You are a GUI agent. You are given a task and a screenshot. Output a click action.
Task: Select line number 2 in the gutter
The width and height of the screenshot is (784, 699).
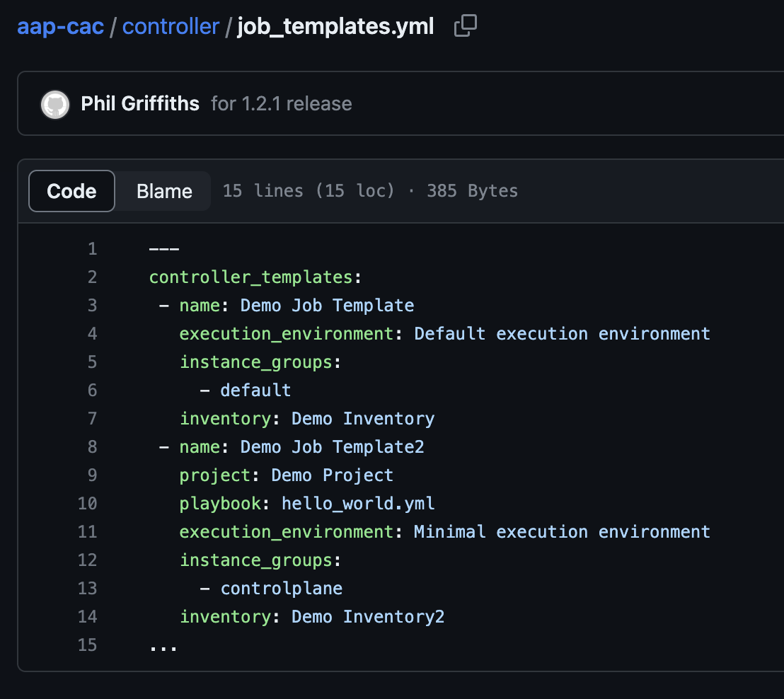(92, 277)
